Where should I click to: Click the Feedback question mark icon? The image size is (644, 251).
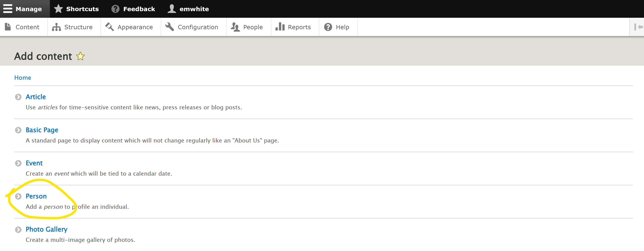115,9
